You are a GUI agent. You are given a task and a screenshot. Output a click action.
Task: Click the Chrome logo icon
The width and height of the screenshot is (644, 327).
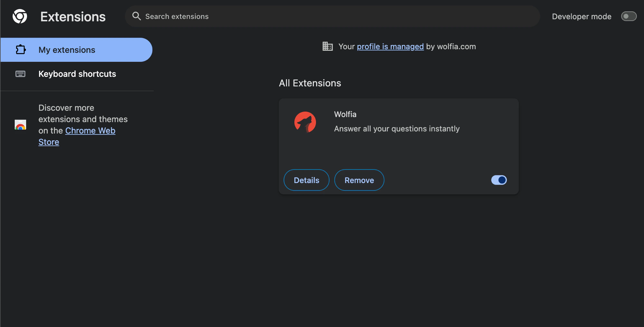point(20,16)
